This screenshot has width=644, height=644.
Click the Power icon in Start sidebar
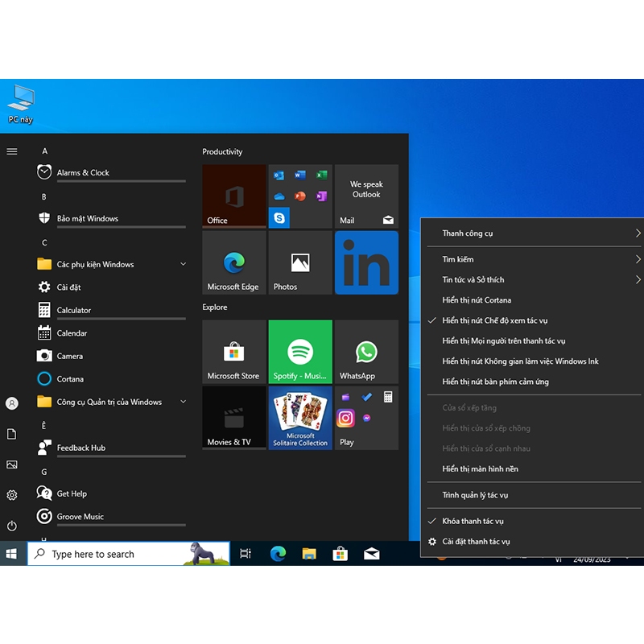(x=12, y=526)
